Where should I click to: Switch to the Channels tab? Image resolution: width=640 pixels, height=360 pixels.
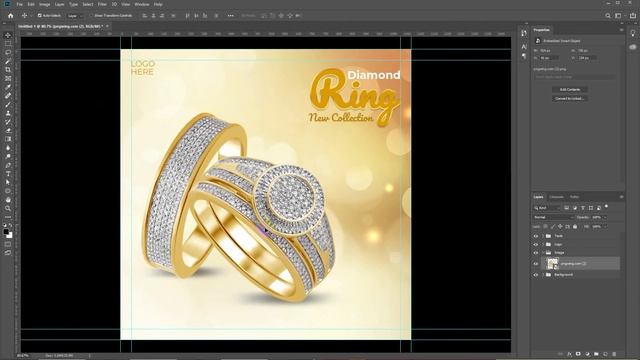[x=556, y=197]
